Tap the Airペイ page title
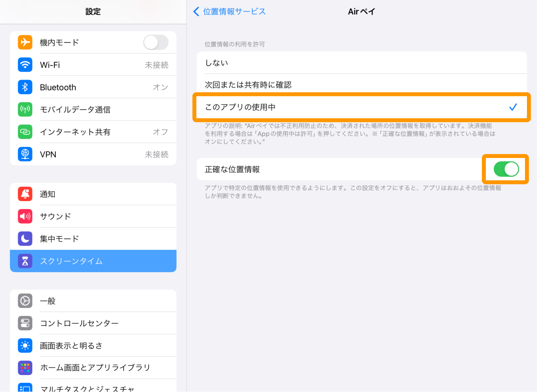The width and height of the screenshot is (537, 392). point(361,11)
